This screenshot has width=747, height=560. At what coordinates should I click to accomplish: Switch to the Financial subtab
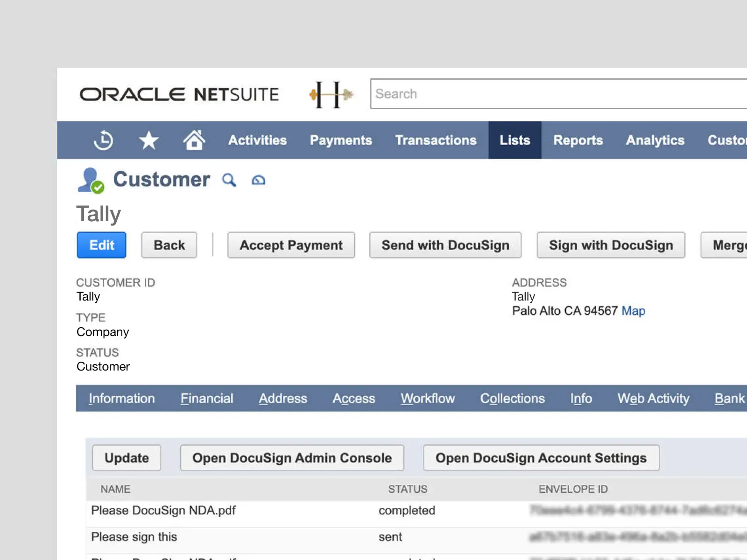click(207, 398)
